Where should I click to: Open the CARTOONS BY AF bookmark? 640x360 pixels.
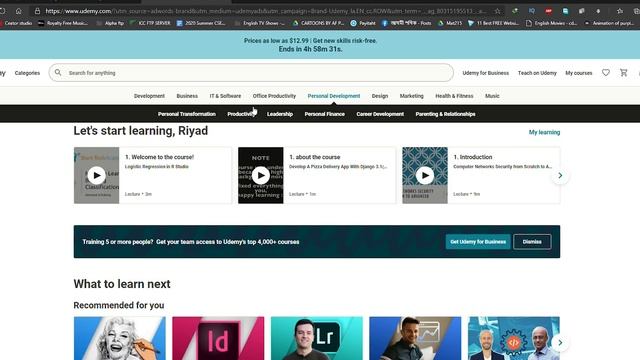coord(318,23)
